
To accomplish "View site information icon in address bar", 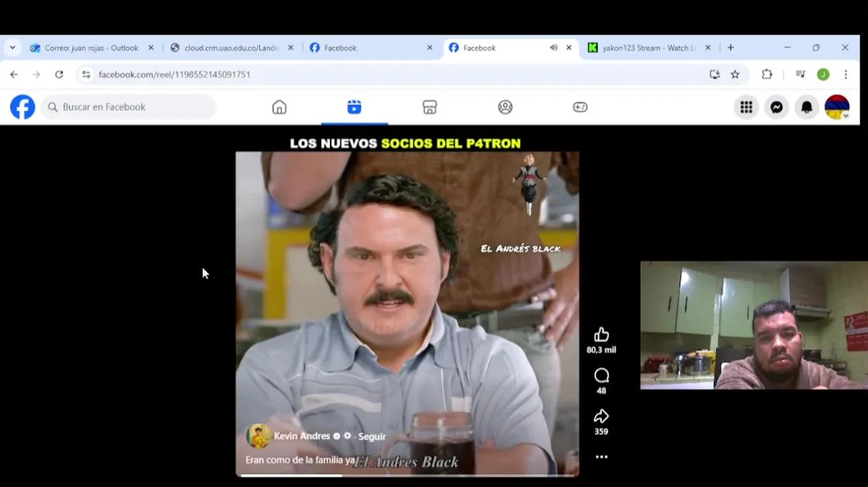I will click(x=86, y=74).
